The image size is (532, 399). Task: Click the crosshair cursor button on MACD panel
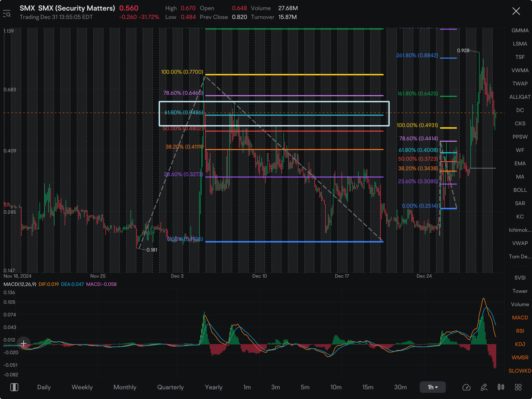point(24,343)
